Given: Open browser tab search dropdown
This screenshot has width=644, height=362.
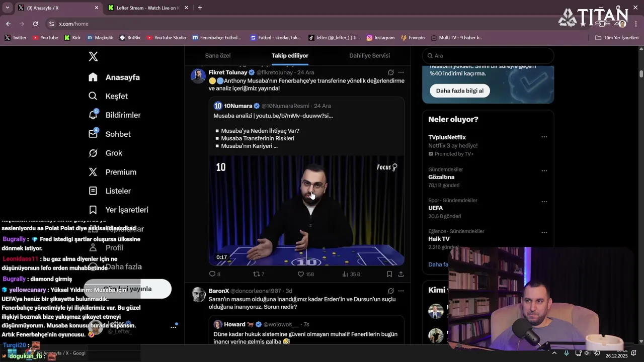Looking at the screenshot, I should (x=7, y=8).
